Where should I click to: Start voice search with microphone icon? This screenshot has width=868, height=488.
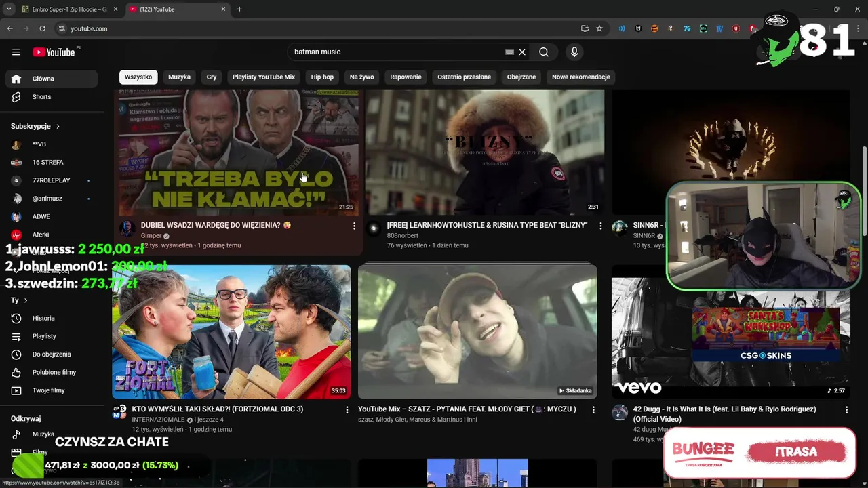(574, 52)
